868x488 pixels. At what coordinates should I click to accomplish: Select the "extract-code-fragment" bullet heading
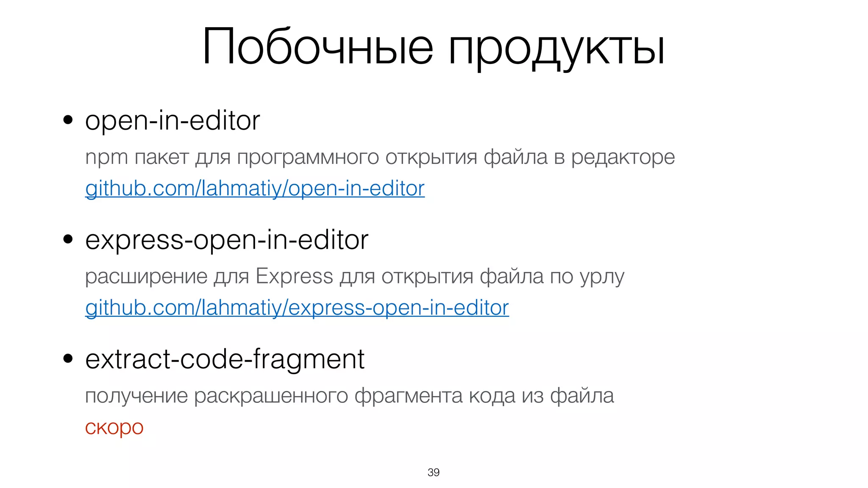[225, 360]
